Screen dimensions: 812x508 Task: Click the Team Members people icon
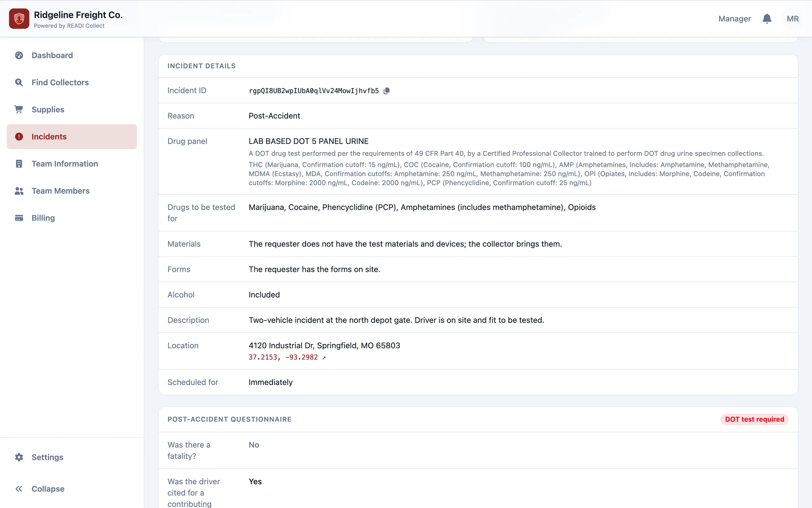tap(19, 191)
